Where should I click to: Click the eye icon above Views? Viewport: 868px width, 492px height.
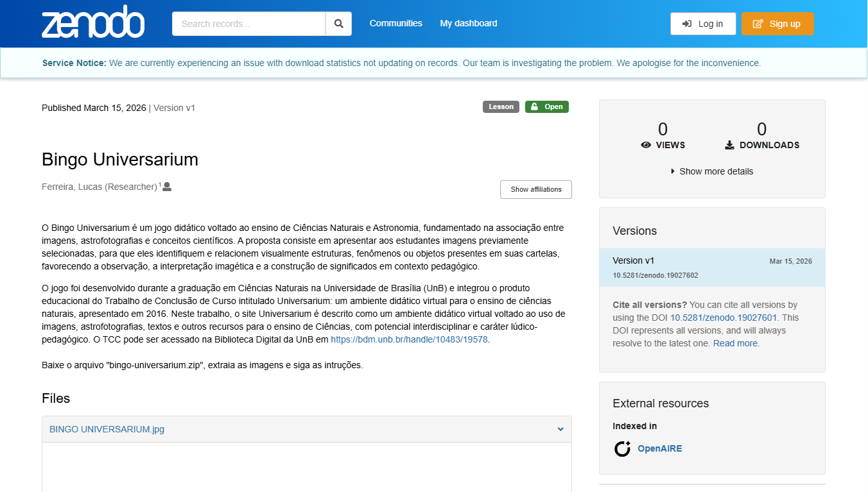click(646, 146)
